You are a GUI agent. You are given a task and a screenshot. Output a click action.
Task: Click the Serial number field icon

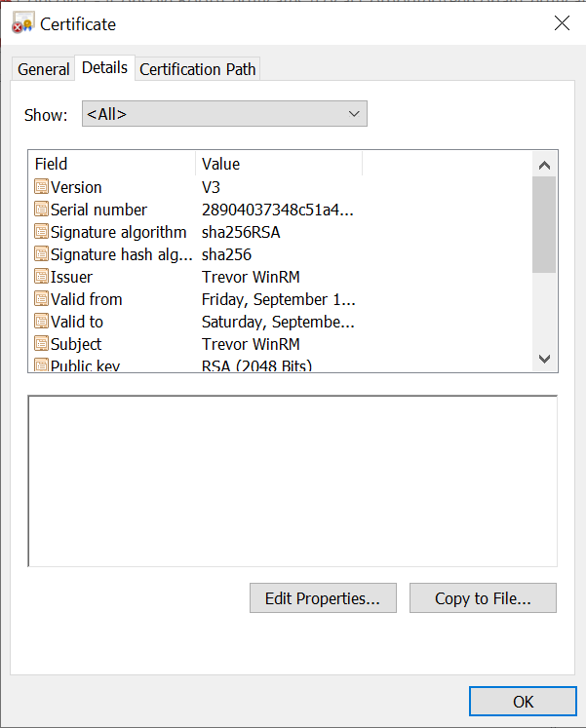(x=41, y=209)
